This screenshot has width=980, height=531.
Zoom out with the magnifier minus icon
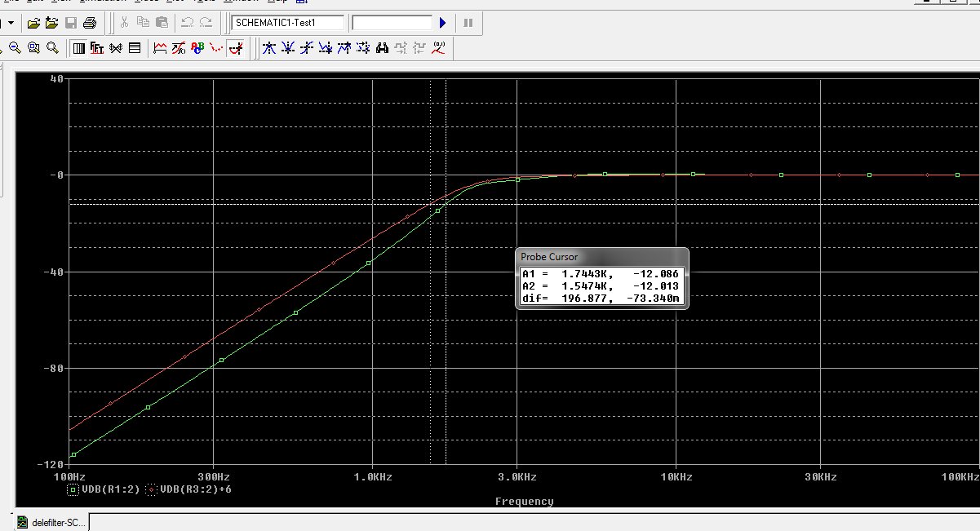[15, 48]
